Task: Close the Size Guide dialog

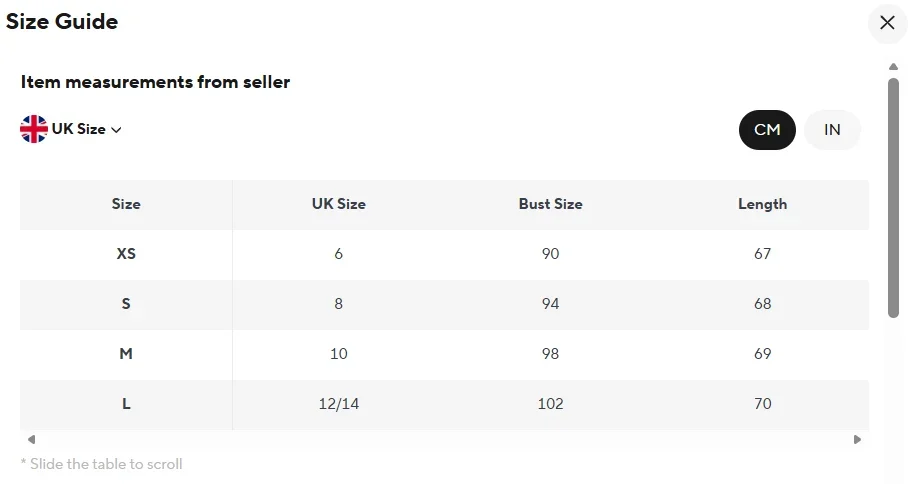Action: click(x=887, y=23)
